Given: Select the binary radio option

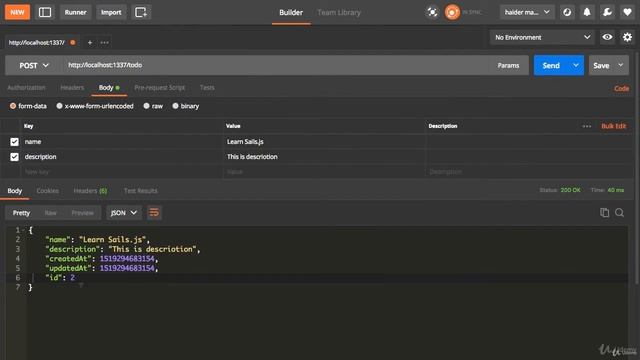Looking at the screenshot, I should tap(176, 106).
